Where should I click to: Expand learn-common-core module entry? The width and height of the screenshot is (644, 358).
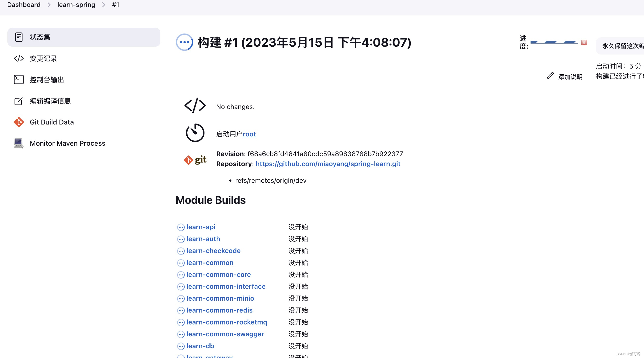[219, 274]
